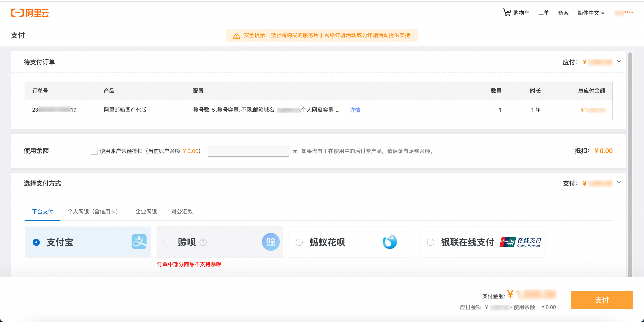Viewport: 644px width, 322px height.
Task: Click the warning triangle in the security banner
Action: [x=236, y=36]
